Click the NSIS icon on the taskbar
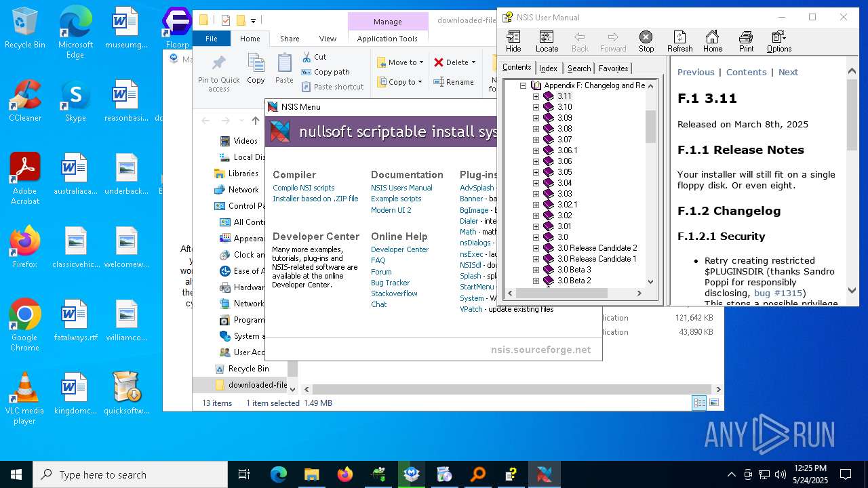Image resolution: width=868 pixels, height=488 pixels. [x=545, y=474]
